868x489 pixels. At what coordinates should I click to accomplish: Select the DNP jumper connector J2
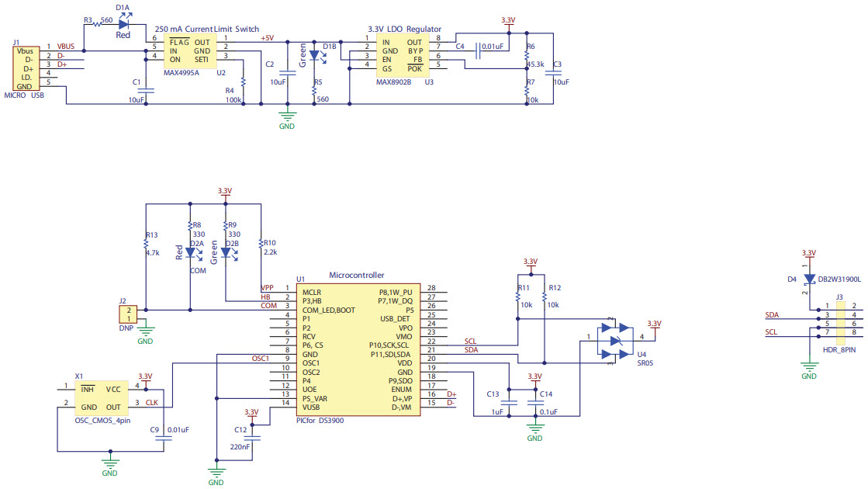pyautogui.click(x=129, y=315)
